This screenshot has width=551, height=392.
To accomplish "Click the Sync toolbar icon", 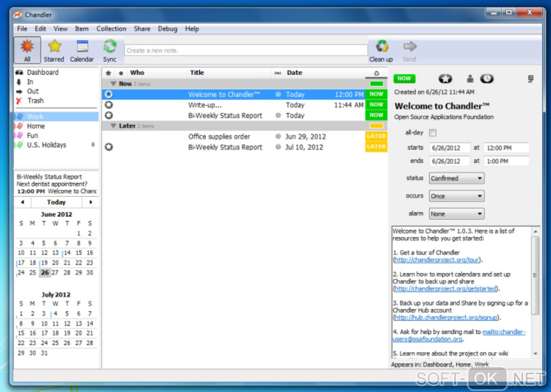I will [110, 50].
